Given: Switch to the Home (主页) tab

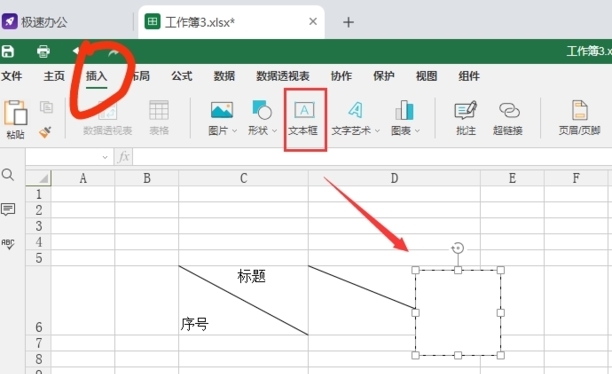Looking at the screenshot, I should click(x=54, y=76).
